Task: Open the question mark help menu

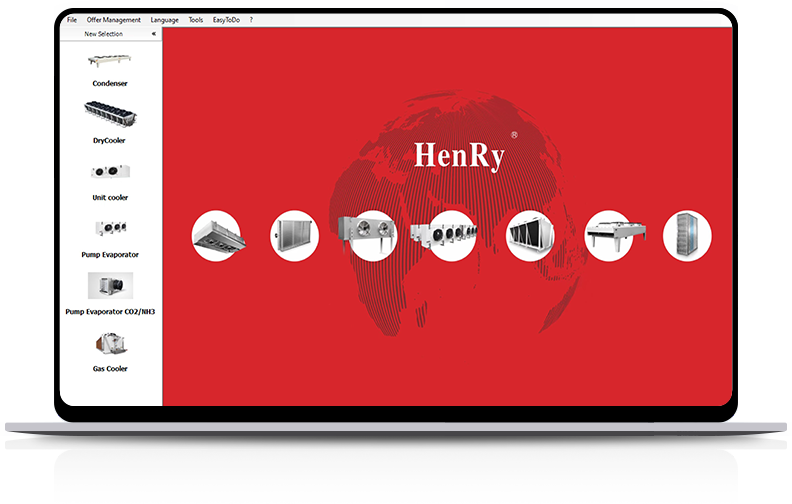Action: [x=251, y=20]
